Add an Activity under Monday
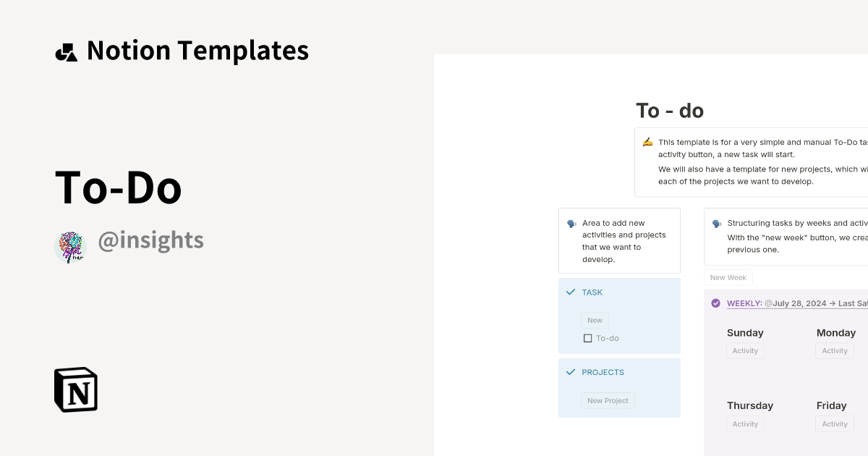868x456 pixels. click(834, 350)
